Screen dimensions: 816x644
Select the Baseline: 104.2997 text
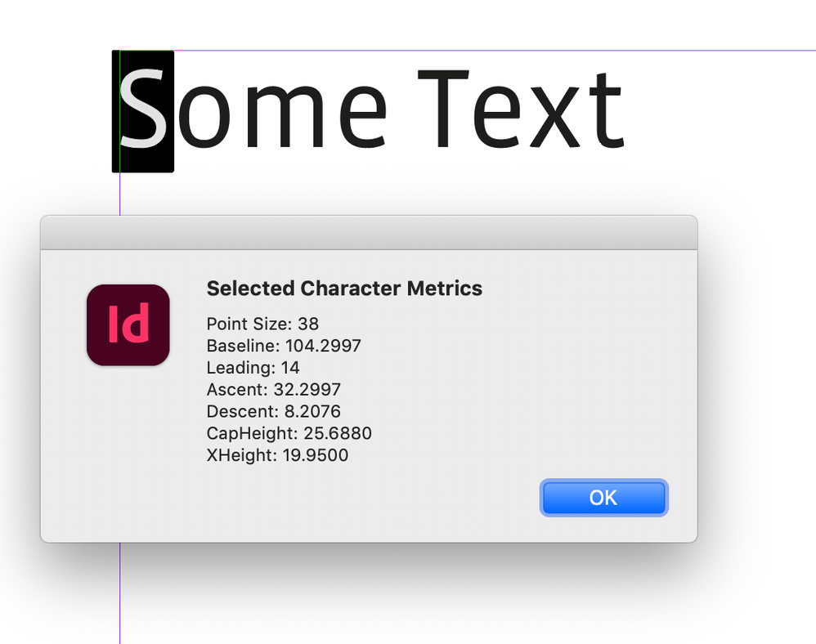coord(284,346)
